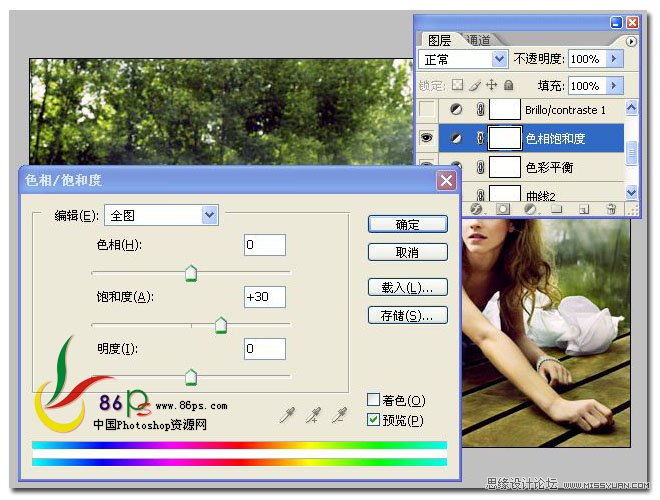Select the subtract-from-sample eyedropper
Image resolution: width=660 pixels, height=500 pixels.
pyautogui.click(x=339, y=415)
